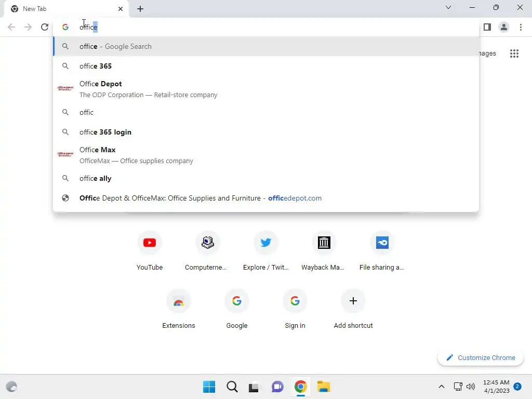Select the 'office 365' suggestion

pyautogui.click(x=266, y=66)
